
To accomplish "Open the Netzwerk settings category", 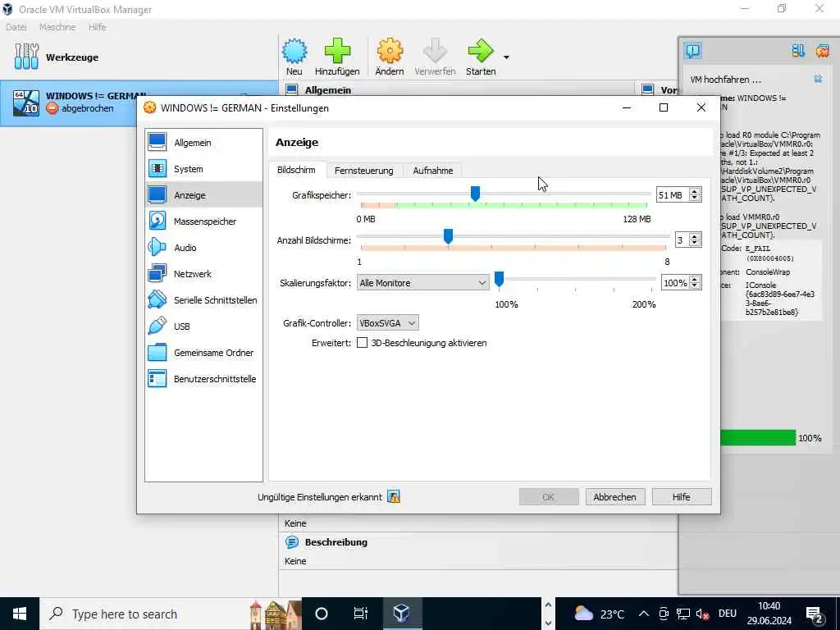I will tap(203, 274).
